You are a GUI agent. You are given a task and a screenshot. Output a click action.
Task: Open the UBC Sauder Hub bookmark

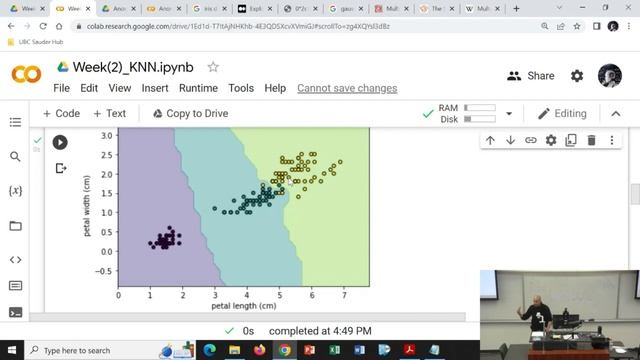pos(36,42)
